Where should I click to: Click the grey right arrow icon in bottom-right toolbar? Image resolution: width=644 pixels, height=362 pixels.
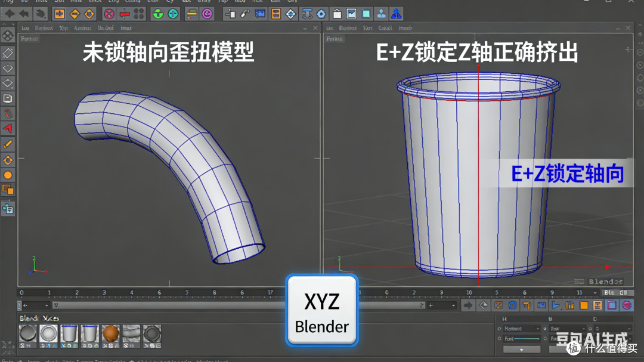click(468, 305)
